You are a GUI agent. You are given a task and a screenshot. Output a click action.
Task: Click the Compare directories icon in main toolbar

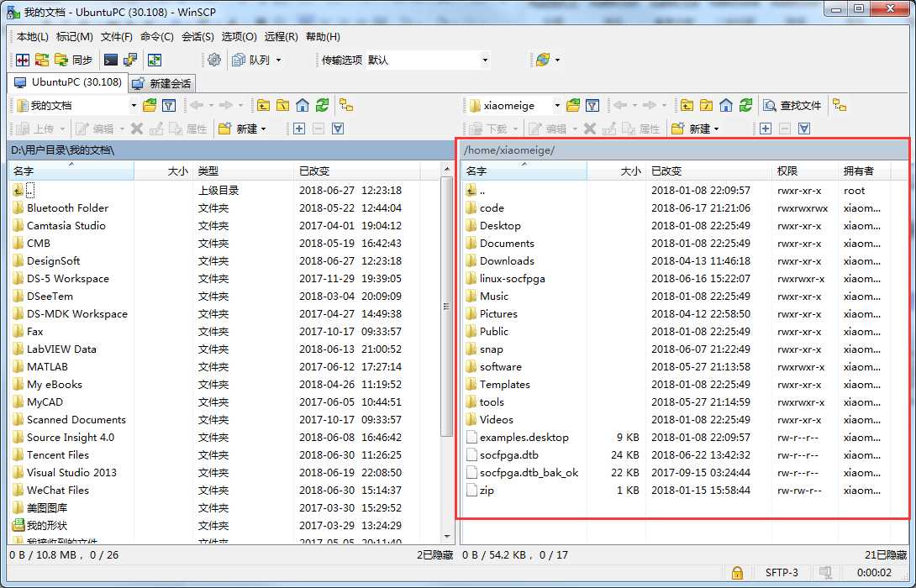coord(22,60)
